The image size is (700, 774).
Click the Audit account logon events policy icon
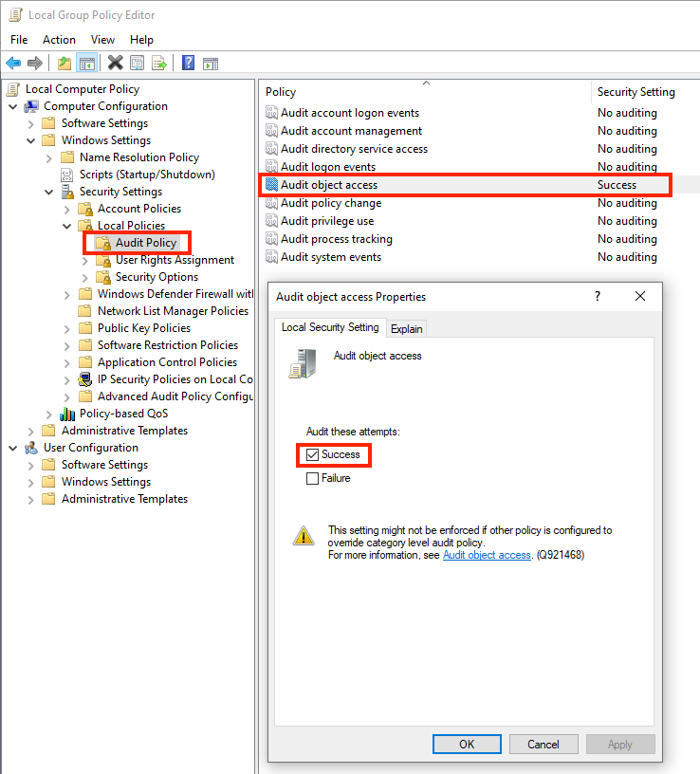[x=271, y=113]
